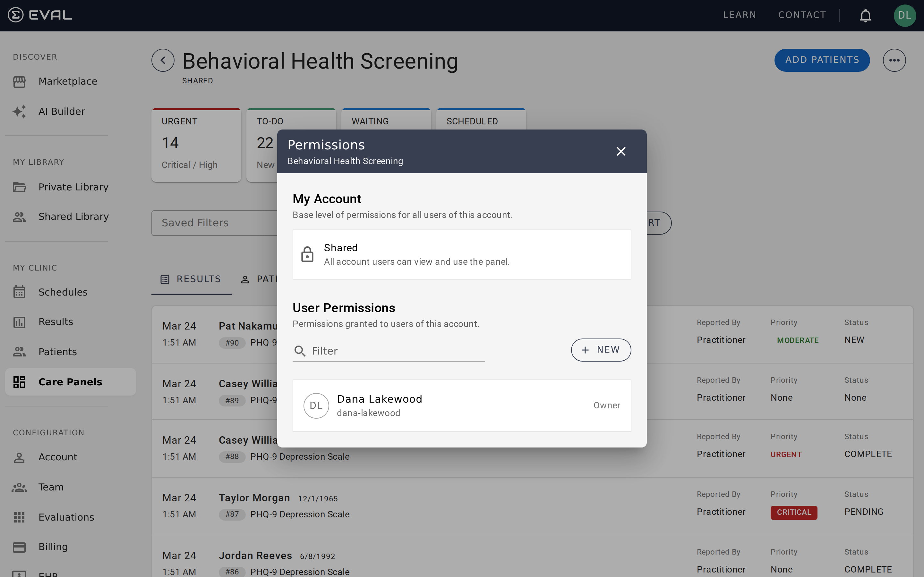Go back with the left arrow
The height and width of the screenshot is (577, 924).
click(x=163, y=60)
